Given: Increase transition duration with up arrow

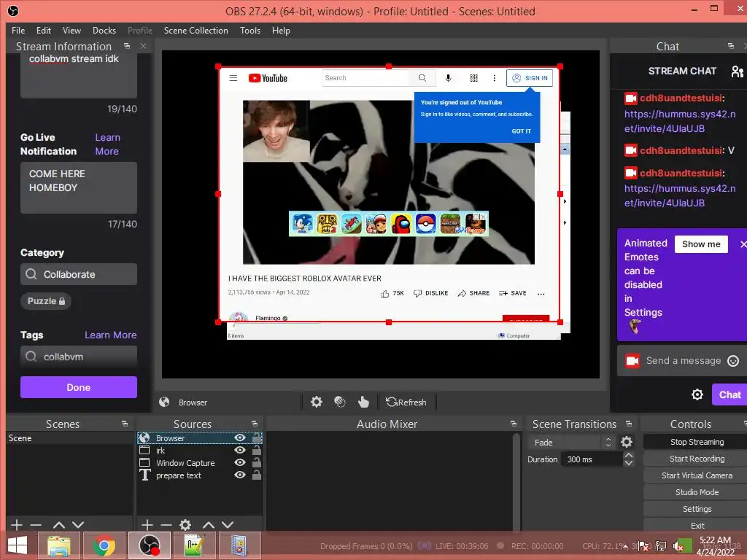Looking at the screenshot, I should click(628, 455).
